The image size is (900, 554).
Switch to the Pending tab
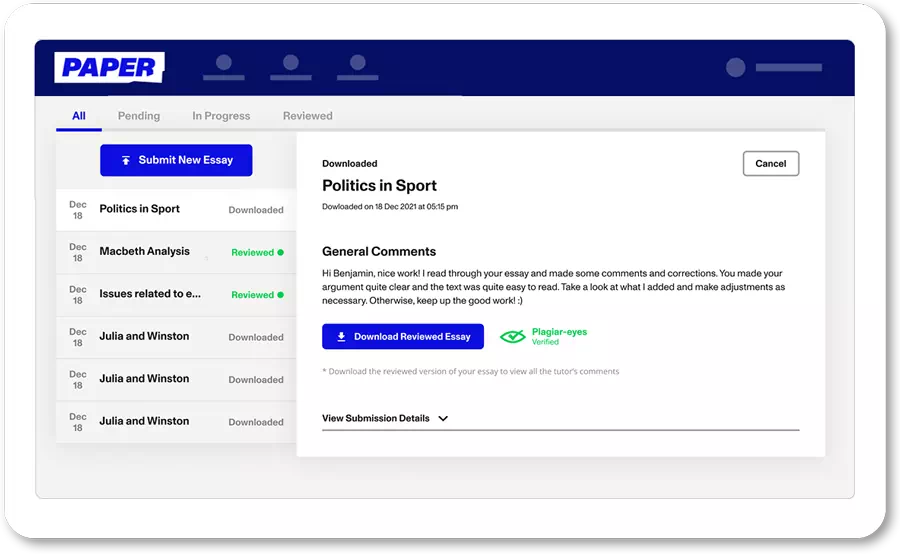coord(139,116)
